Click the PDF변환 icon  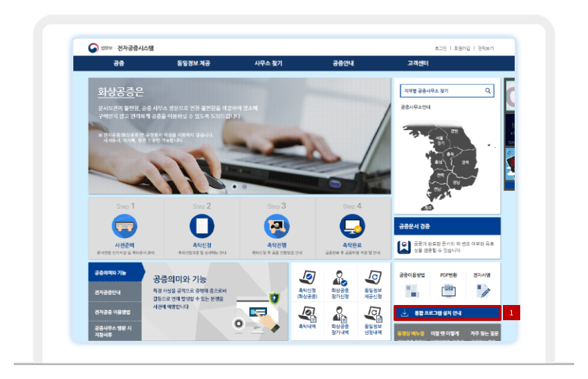point(448,288)
